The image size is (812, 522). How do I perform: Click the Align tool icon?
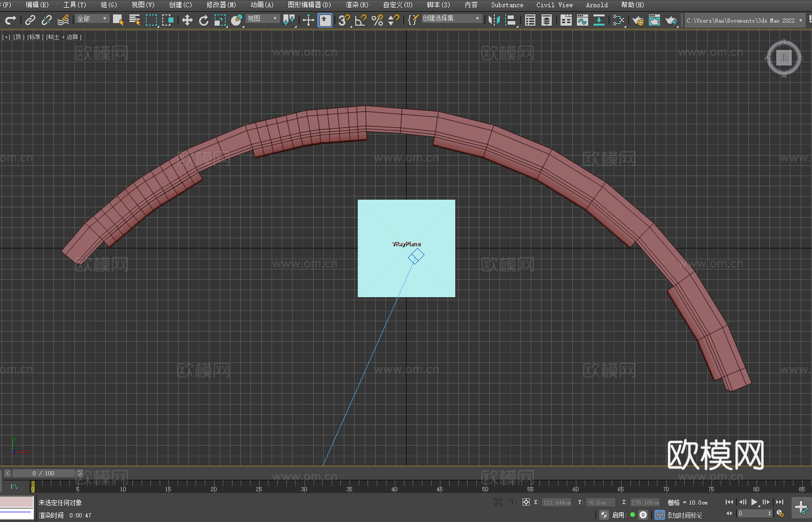[x=511, y=20]
